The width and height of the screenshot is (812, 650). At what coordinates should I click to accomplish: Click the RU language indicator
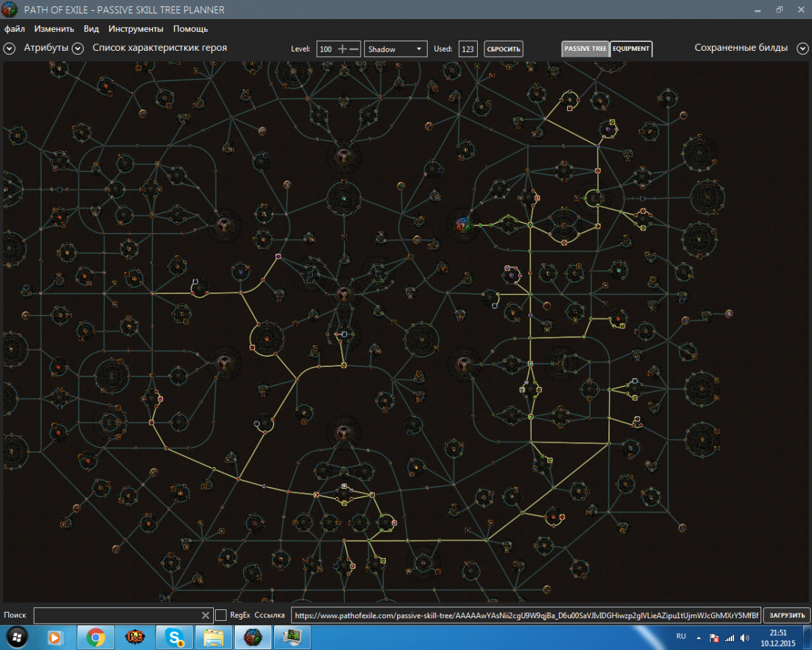point(681,636)
